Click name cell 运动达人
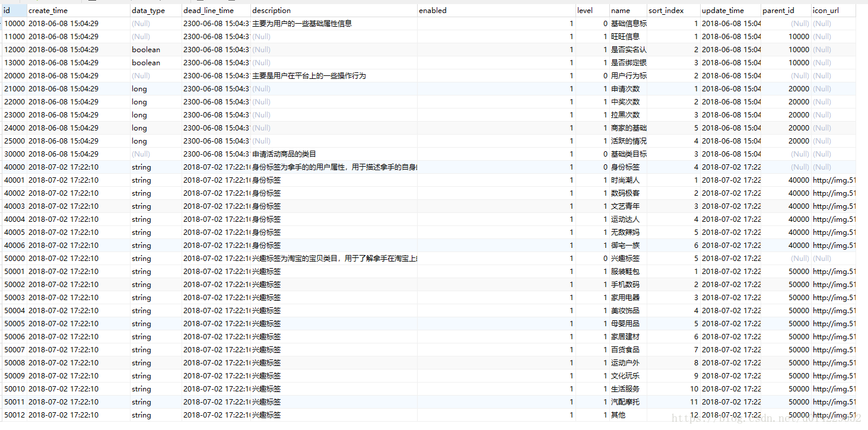 click(628, 219)
